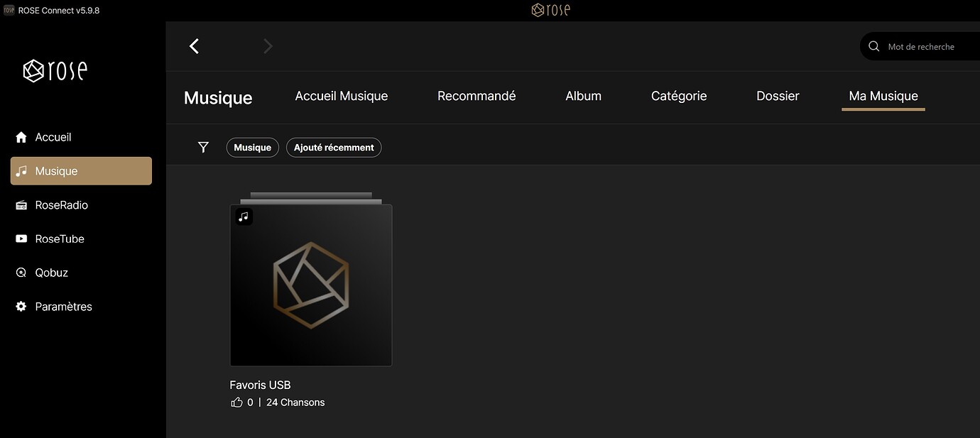Click the Ajouté récemment filter chip

[334, 148]
